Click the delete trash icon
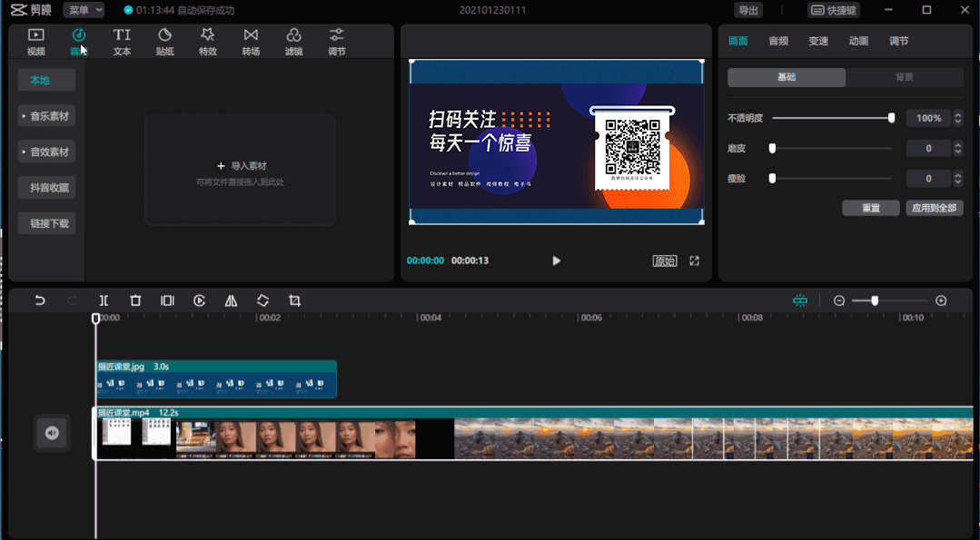This screenshot has width=980, height=540. click(135, 300)
